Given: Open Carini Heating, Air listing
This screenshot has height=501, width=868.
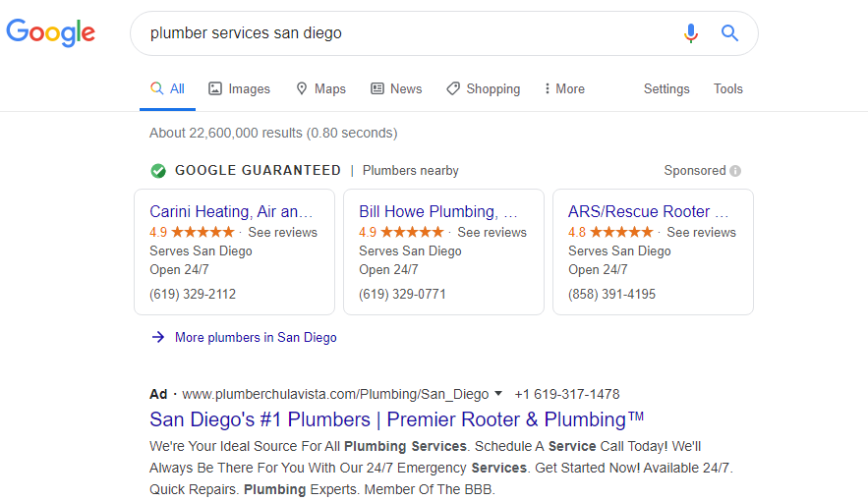Looking at the screenshot, I should (231, 211).
